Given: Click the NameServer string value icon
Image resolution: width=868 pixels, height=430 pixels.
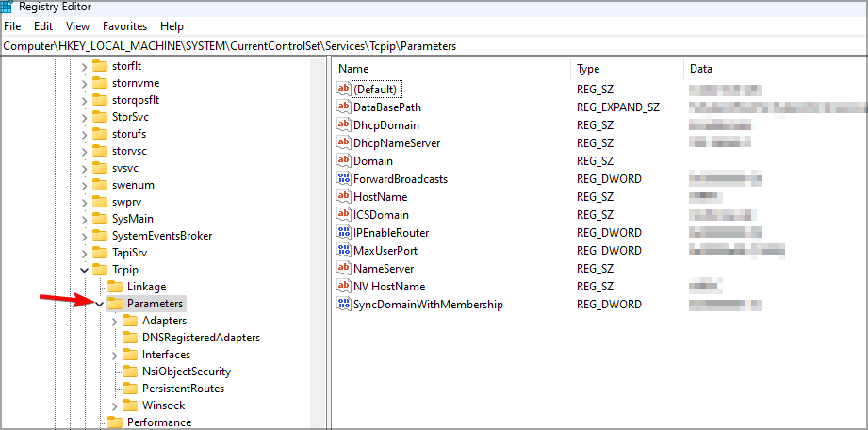Looking at the screenshot, I should 344,268.
